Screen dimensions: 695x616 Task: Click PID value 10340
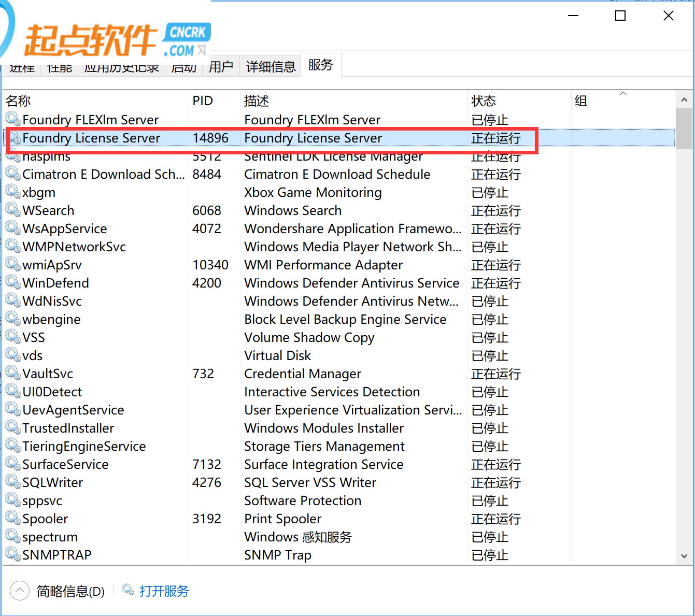click(x=210, y=265)
